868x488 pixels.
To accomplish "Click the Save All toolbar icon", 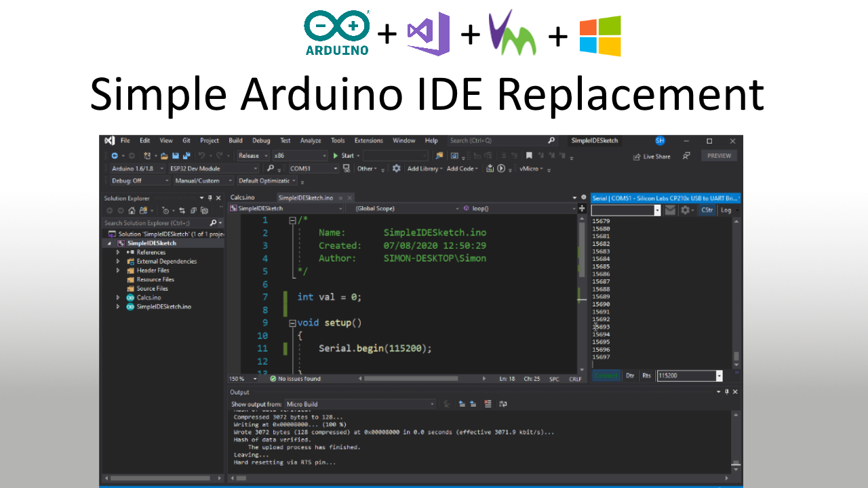I will 186,156.
